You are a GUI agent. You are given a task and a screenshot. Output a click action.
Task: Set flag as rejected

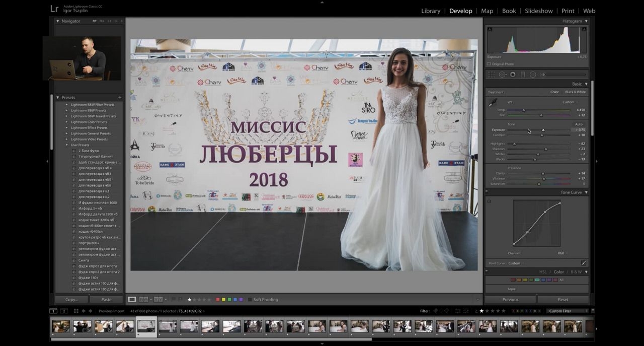180,299
